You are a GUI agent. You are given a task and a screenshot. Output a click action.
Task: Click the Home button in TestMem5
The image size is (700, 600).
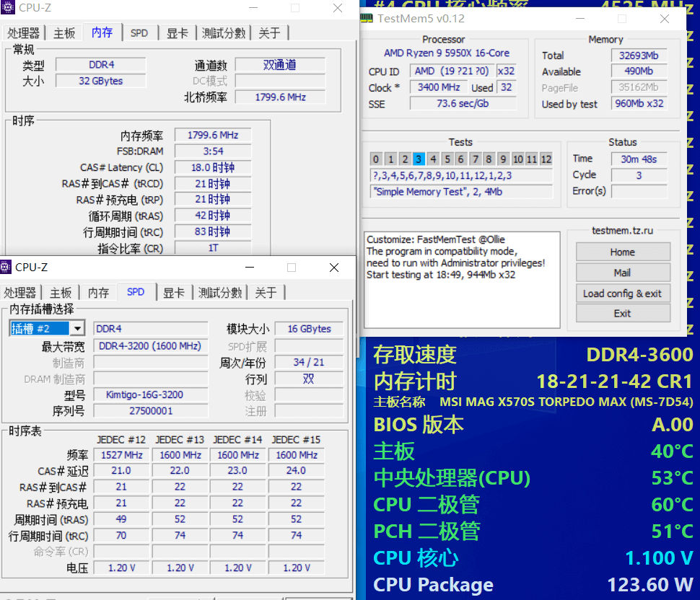(622, 252)
